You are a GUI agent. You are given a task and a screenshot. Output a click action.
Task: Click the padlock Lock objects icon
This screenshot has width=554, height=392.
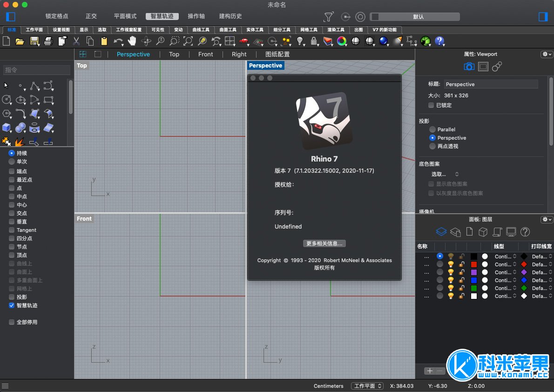click(x=313, y=41)
